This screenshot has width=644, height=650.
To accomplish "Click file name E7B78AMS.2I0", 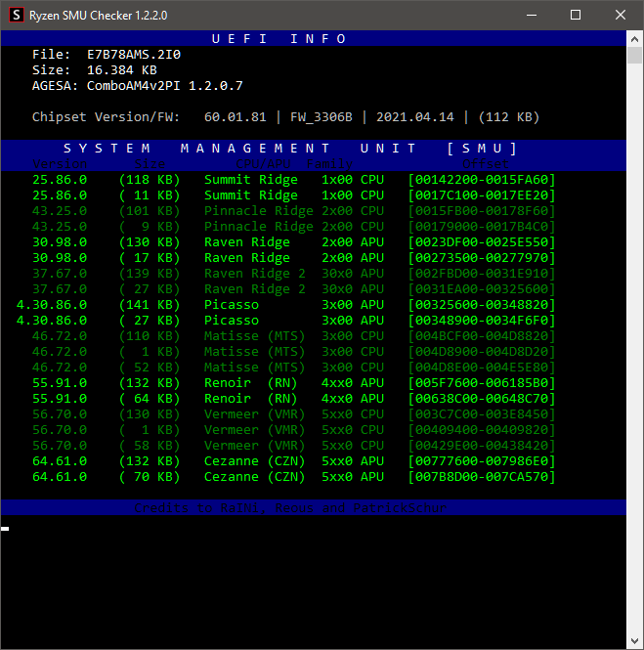I will tap(134, 55).
